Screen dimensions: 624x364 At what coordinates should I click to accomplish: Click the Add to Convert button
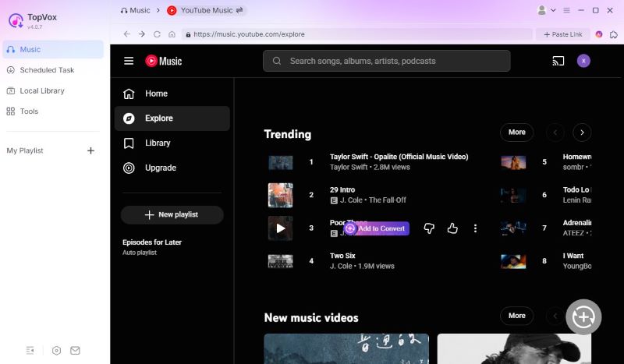click(x=377, y=228)
